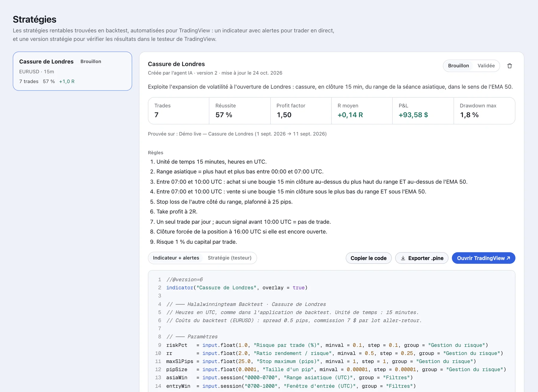Click rule 2 defining Range asiatique

coord(237,171)
